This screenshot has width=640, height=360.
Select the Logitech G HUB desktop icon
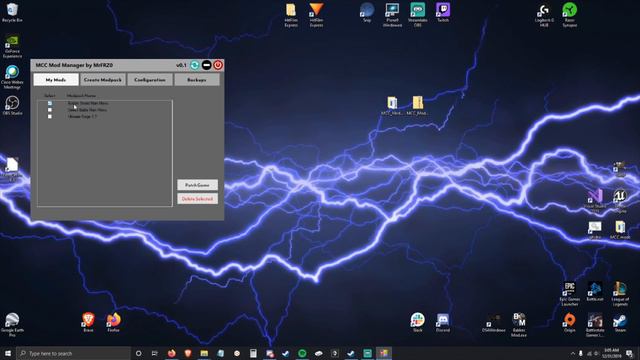[544, 15]
